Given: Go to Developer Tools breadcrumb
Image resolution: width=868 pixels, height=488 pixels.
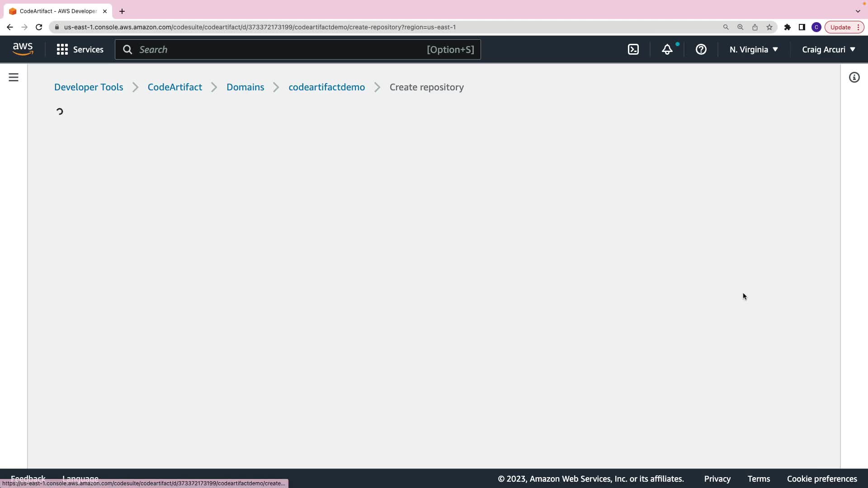Looking at the screenshot, I should pyautogui.click(x=89, y=87).
